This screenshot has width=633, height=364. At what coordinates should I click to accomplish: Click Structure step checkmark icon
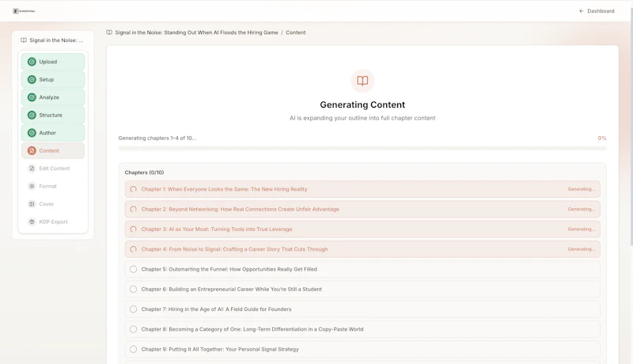pyautogui.click(x=32, y=115)
